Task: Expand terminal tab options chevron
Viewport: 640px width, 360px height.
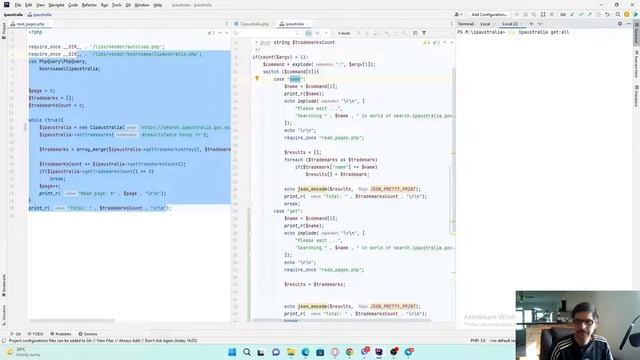Action: pos(540,24)
